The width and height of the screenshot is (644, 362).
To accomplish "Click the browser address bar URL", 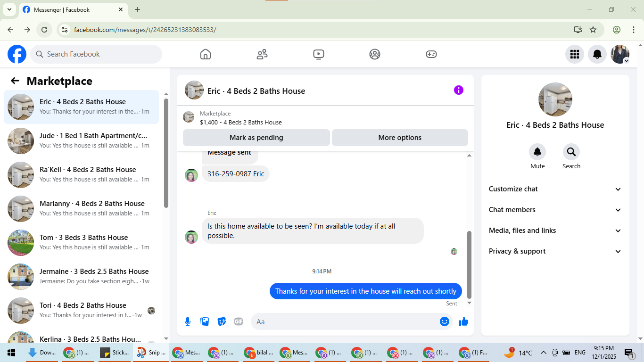I will click(145, 30).
